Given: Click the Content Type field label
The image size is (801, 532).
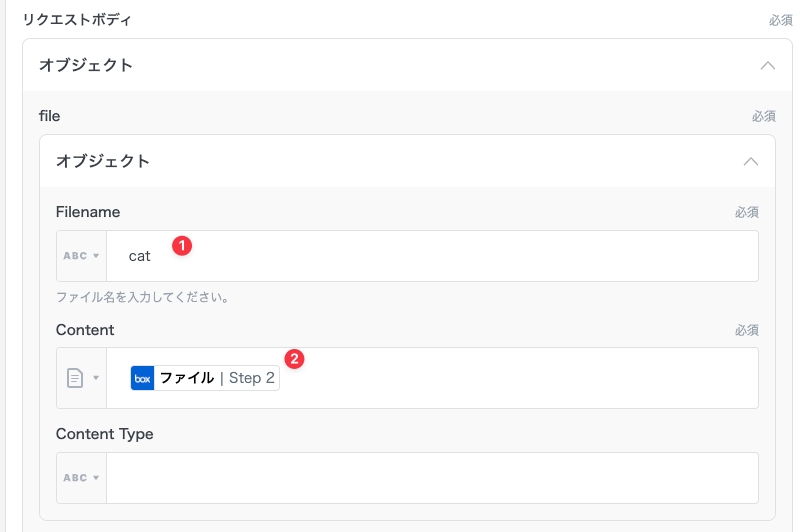Looking at the screenshot, I should 104,434.
